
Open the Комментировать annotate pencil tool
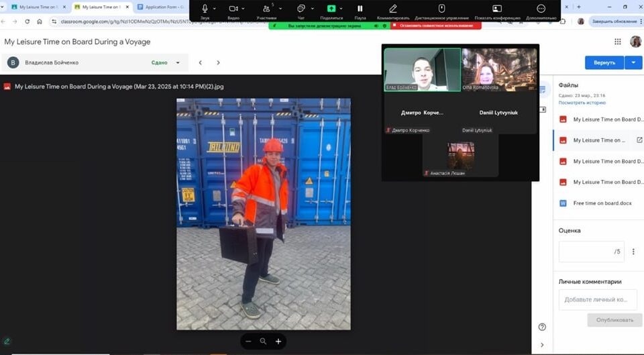coord(393,9)
